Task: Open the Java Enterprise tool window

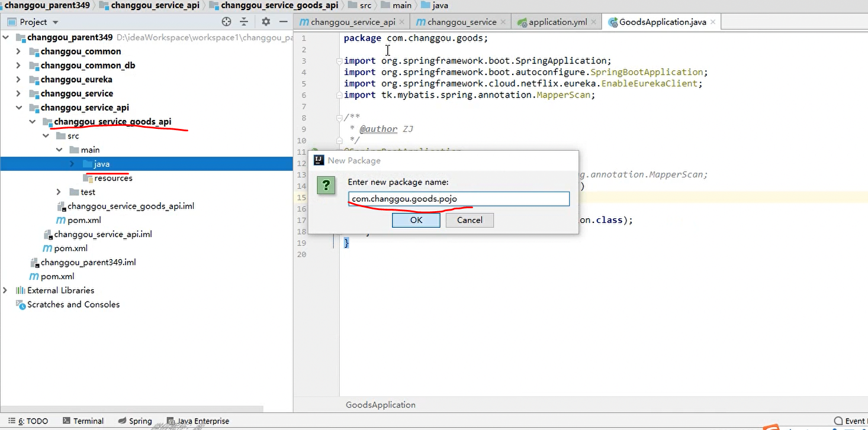Action: [198, 421]
